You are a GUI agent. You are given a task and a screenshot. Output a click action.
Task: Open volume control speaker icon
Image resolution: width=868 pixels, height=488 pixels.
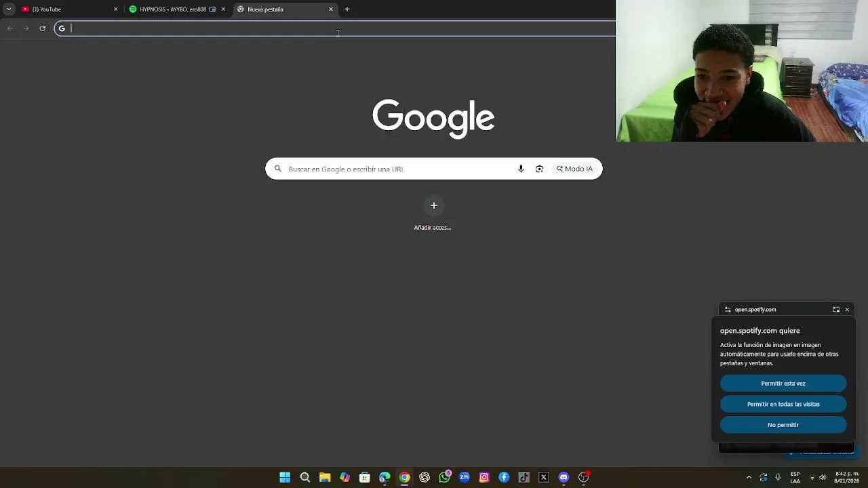click(x=823, y=477)
